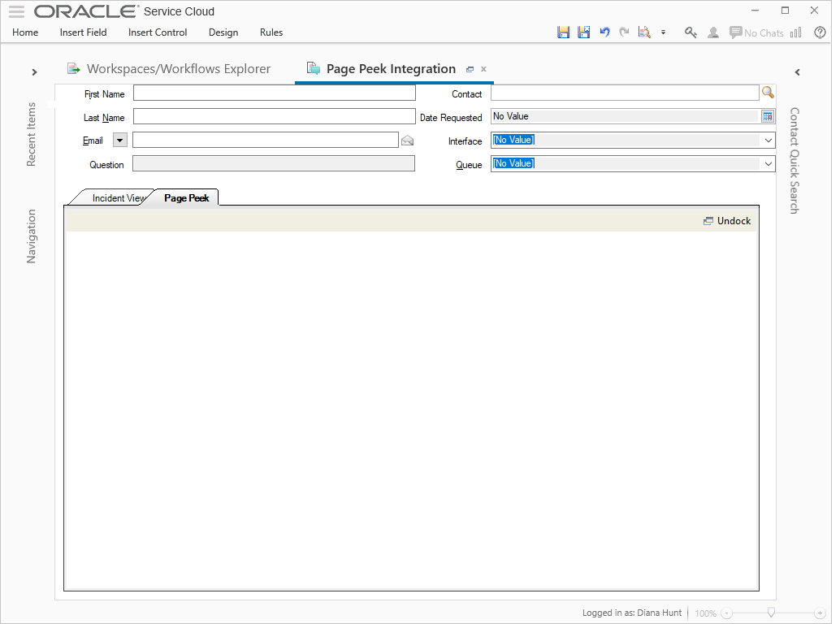
Task: Open the Interface dropdown
Action: coord(767,140)
